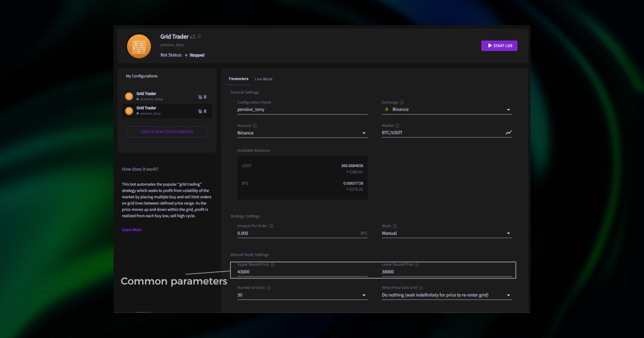The height and width of the screenshot is (338, 644).
Task: Open the Account dropdown
Action: (364, 133)
